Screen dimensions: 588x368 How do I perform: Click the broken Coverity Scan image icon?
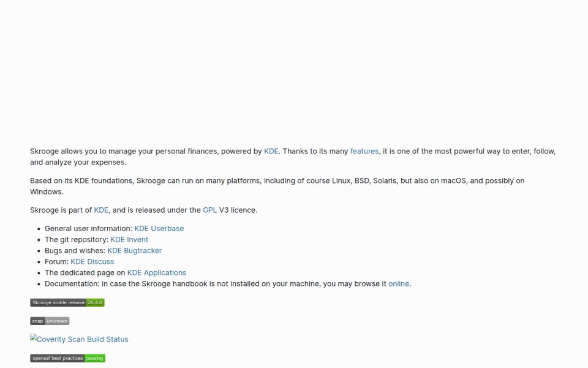click(x=33, y=337)
